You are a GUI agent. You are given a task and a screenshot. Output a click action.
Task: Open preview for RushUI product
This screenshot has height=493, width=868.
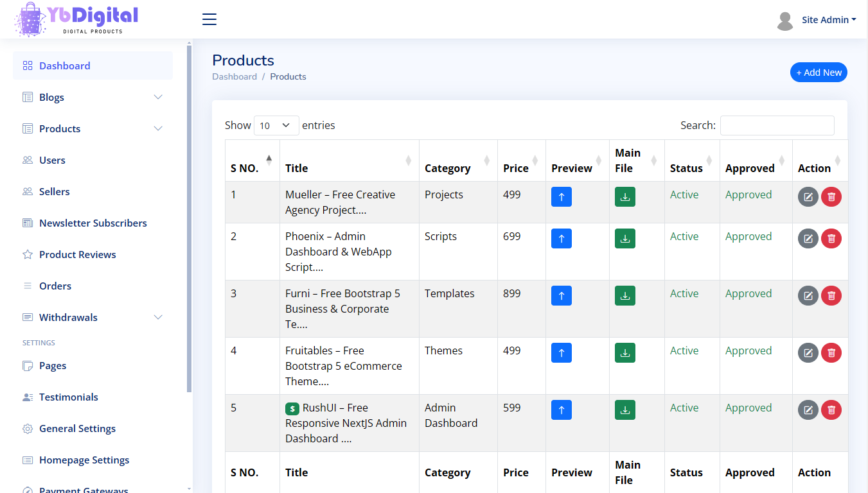tap(562, 410)
